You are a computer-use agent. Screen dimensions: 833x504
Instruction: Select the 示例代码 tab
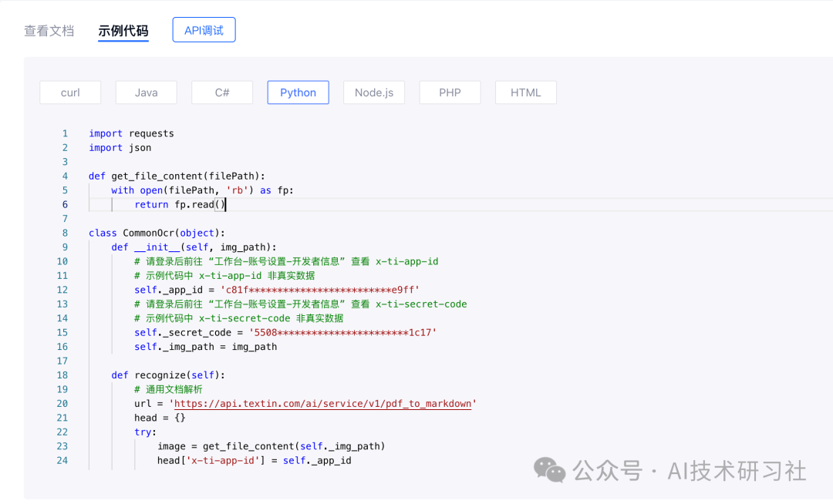click(123, 29)
